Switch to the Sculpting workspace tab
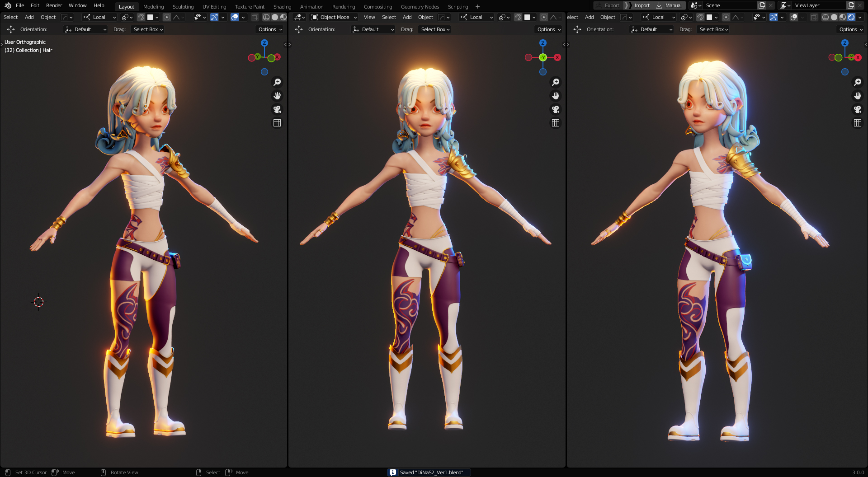The image size is (868, 477). tap(183, 7)
